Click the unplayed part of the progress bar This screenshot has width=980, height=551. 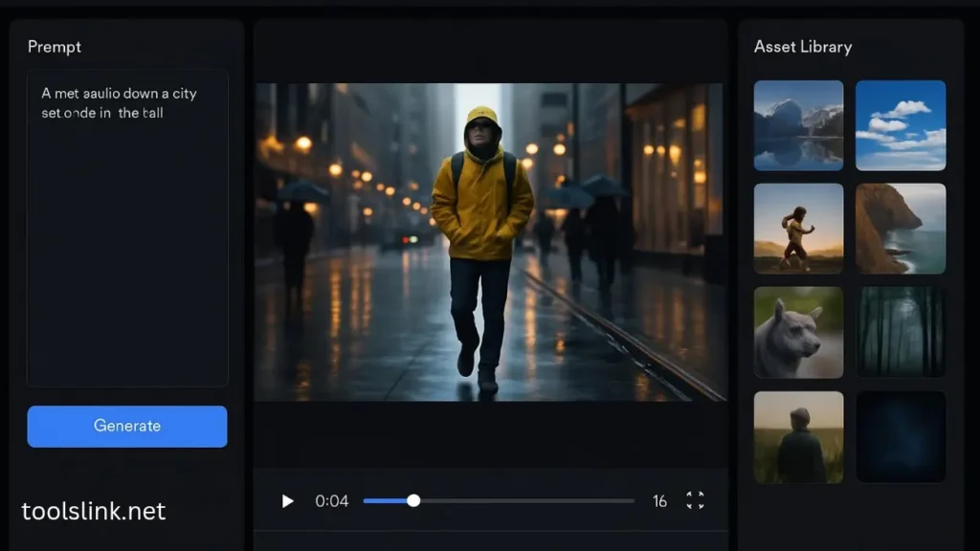click(527, 500)
